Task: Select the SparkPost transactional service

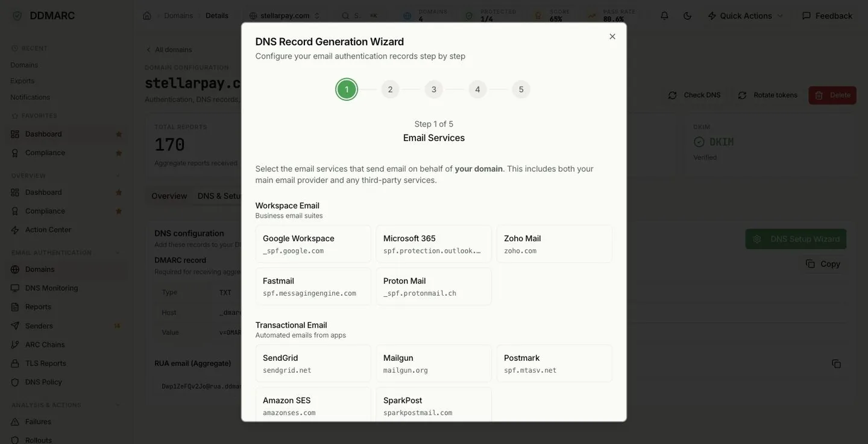Action: [x=434, y=405]
